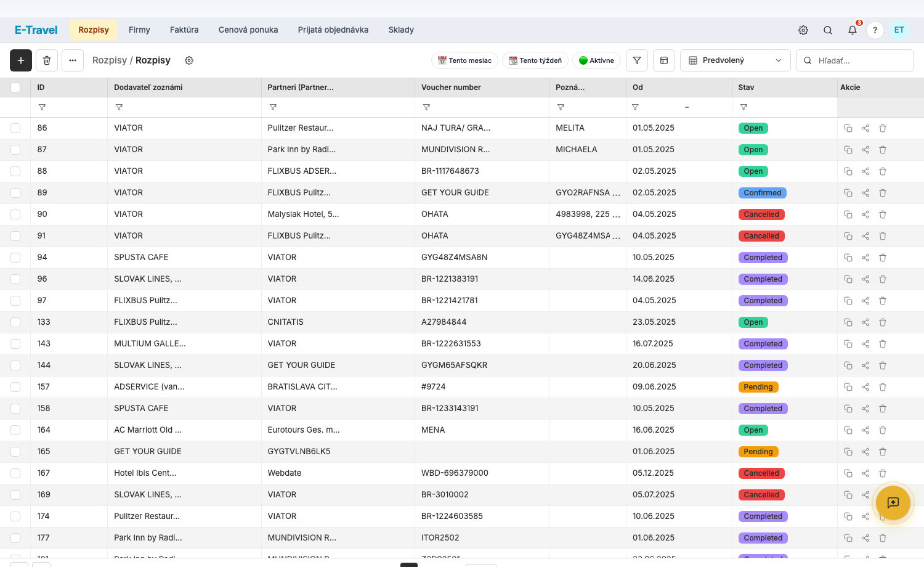This screenshot has height=567, width=924.
Task: Click the Confirmed status badge in row 89
Action: [x=763, y=193]
